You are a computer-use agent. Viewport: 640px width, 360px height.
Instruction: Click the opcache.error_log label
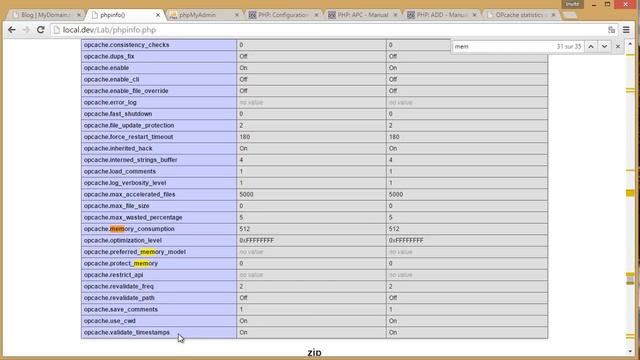pyautogui.click(x=110, y=102)
